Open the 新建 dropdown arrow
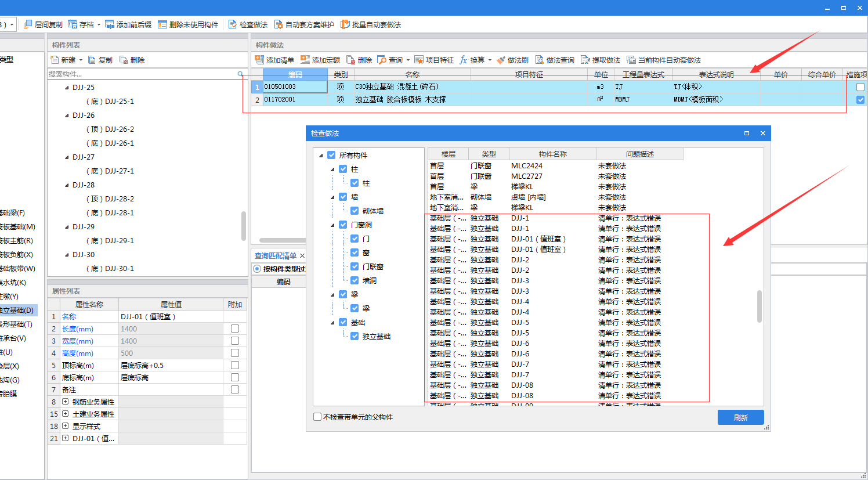This screenshot has width=868, height=480. [x=81, y=60]
